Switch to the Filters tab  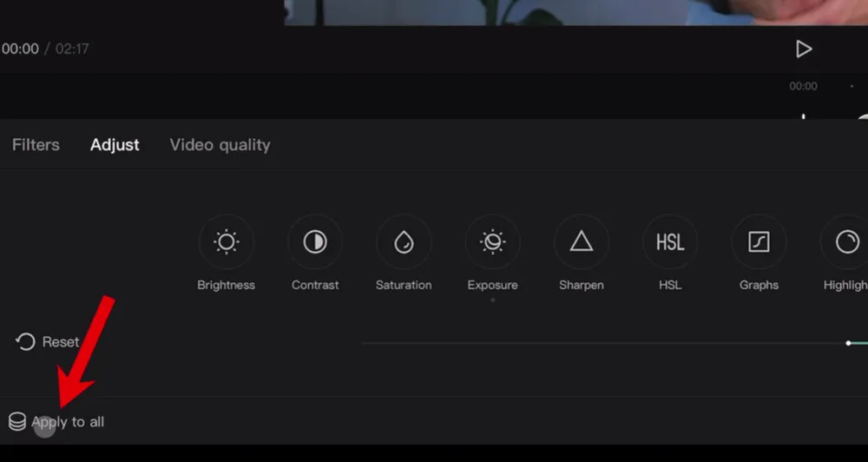pos(36,145)
